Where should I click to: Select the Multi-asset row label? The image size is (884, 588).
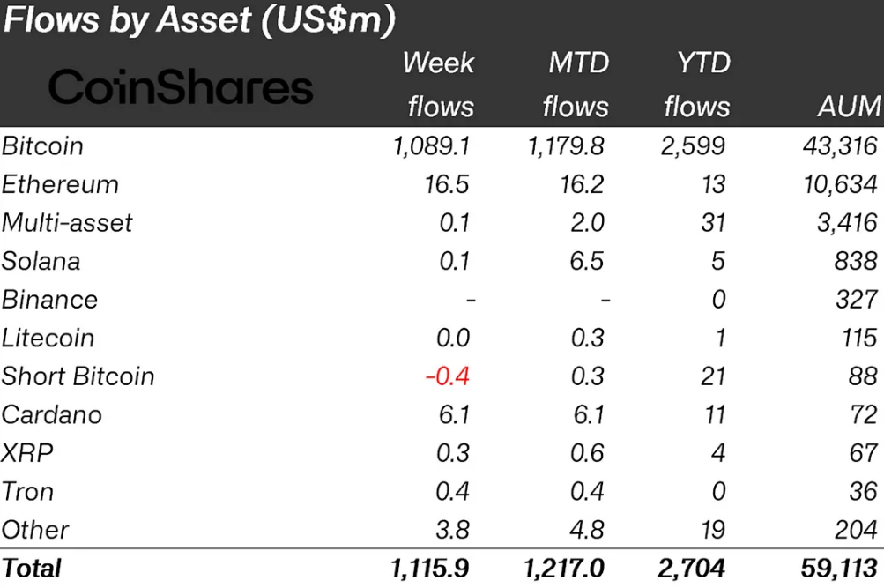tap(67, 222)
